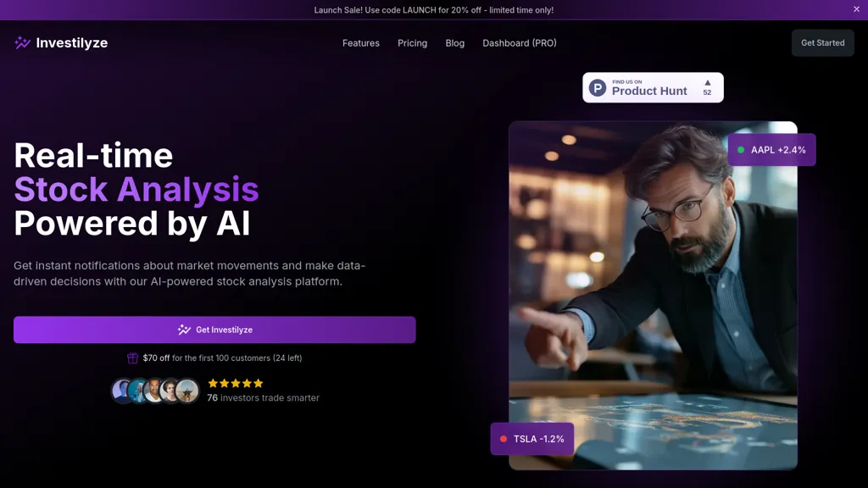868x488 pixels.
Task: Go to the Pricing page
Action: click(x=413, y=43)
